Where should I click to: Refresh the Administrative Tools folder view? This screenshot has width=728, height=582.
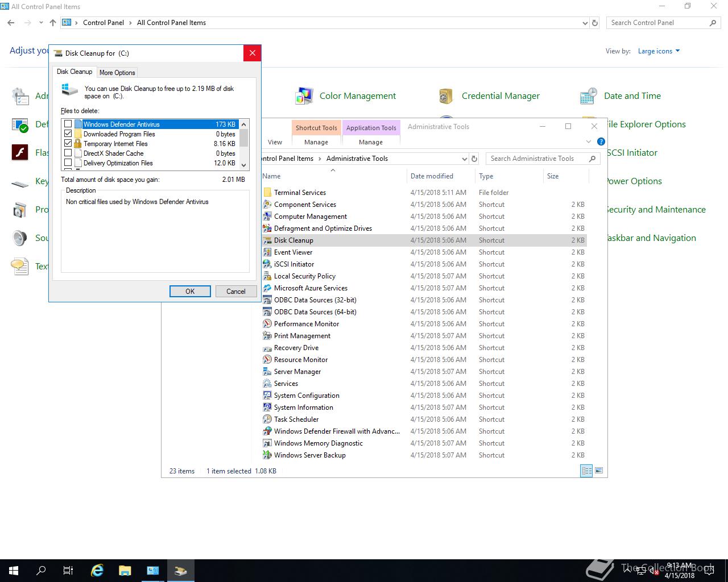tap(474, 159)
